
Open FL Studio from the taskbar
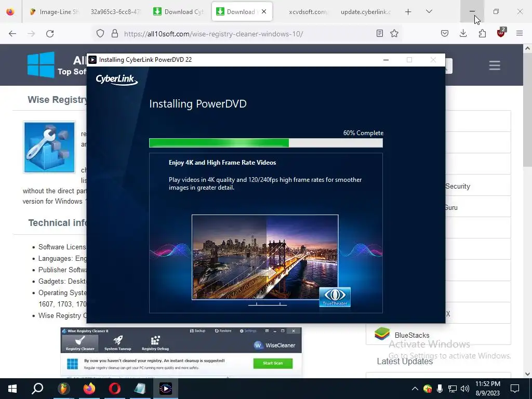(x=63, y=389)
